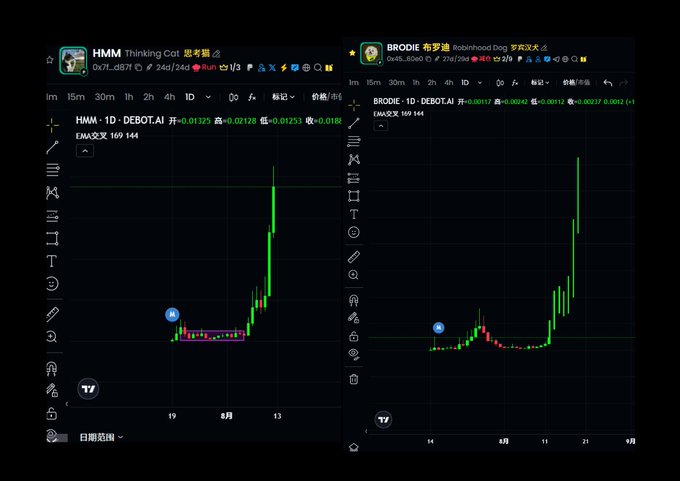The image size is (680, 481).
Task: Toggle magnet mode on HMM chart
Action: (52, 369)
